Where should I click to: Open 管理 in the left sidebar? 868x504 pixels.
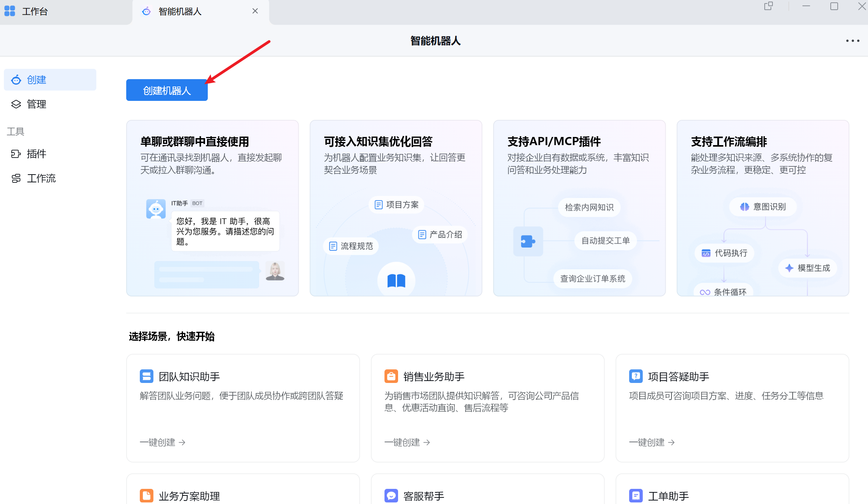point(36,104)
